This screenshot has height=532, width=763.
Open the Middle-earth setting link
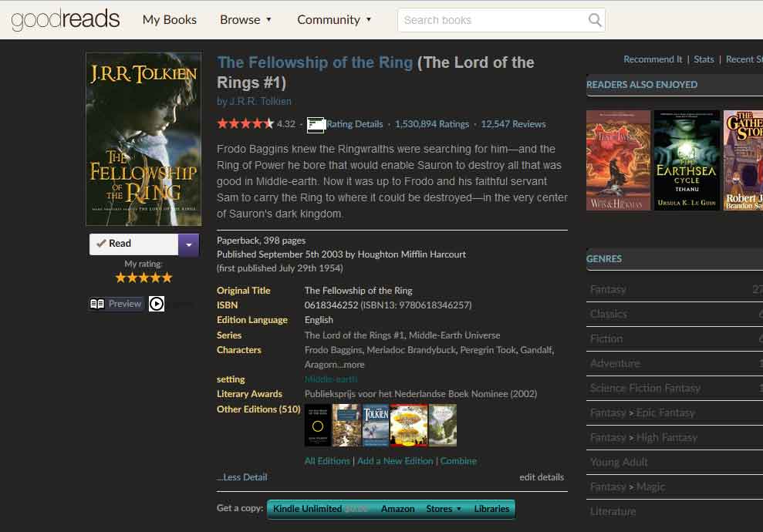pyautogui.click(x=331, y=379)
